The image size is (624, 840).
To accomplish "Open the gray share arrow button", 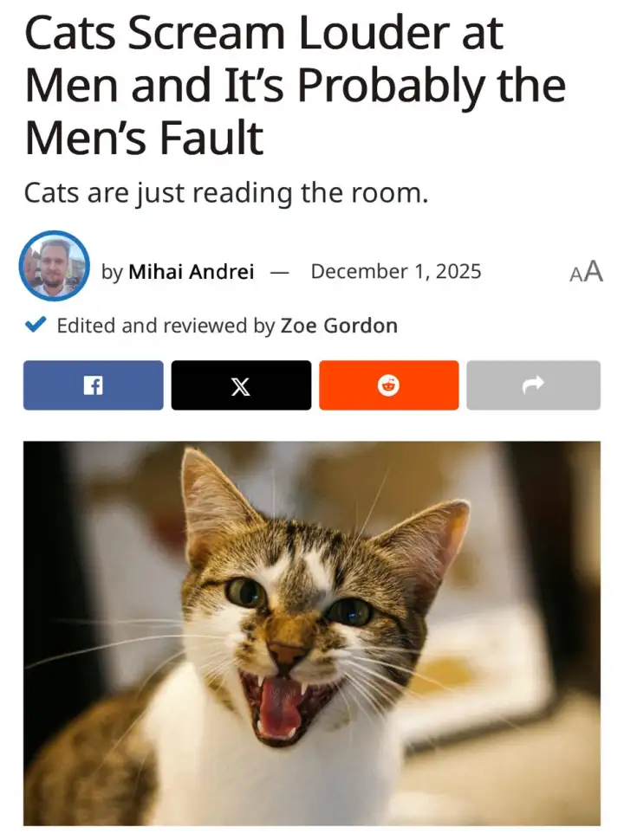I will 533,385.
